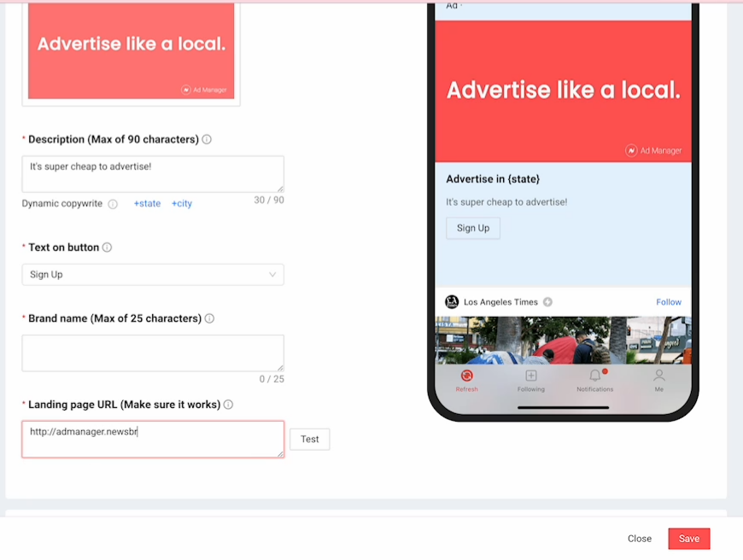Screen dimensions: 743x560
Task: Click the uploaded ad image thumbnail
Action: click(131, 51)
